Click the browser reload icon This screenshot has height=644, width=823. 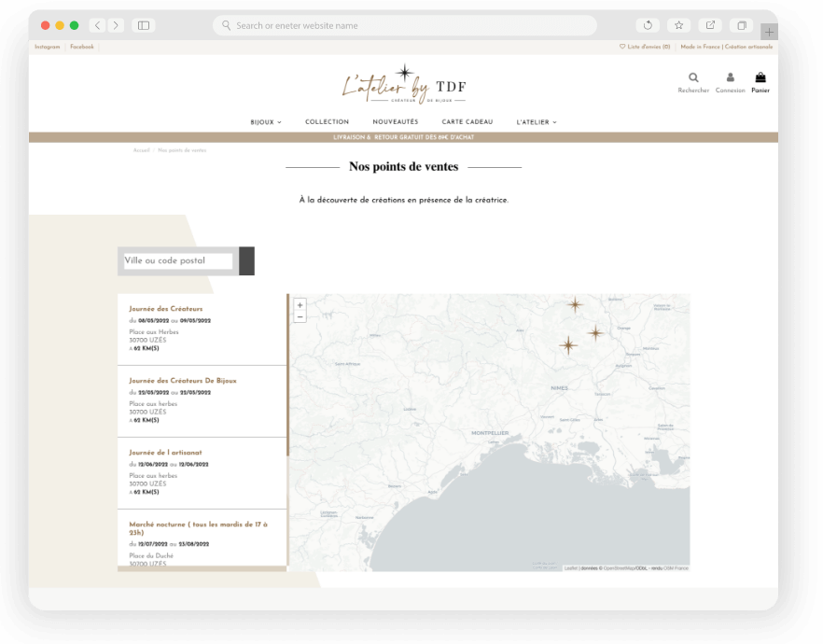(x=648, y=25)
